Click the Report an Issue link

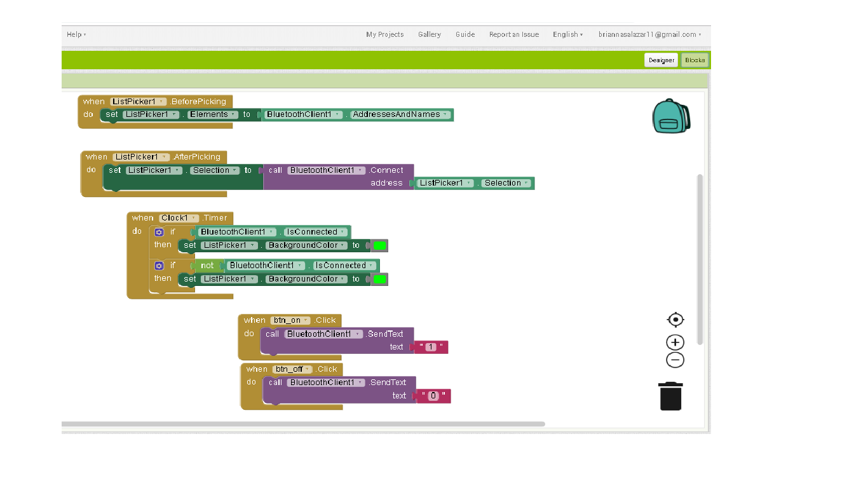click(x=514, y=34)
